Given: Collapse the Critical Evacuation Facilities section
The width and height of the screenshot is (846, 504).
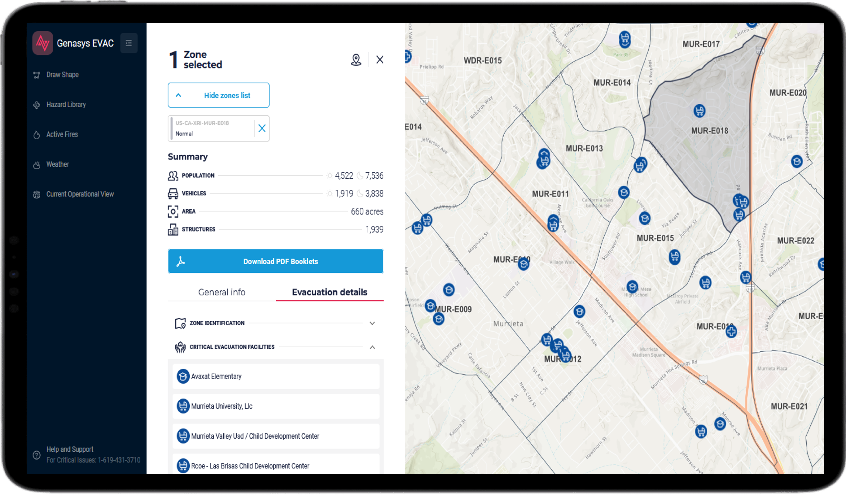Looking at the screenshot, I should (372, 347).
